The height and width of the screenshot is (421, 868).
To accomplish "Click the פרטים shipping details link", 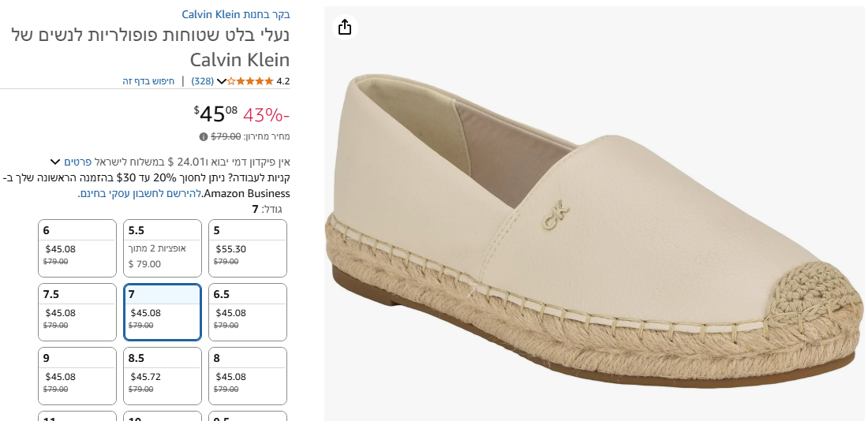I will (78, 162).
